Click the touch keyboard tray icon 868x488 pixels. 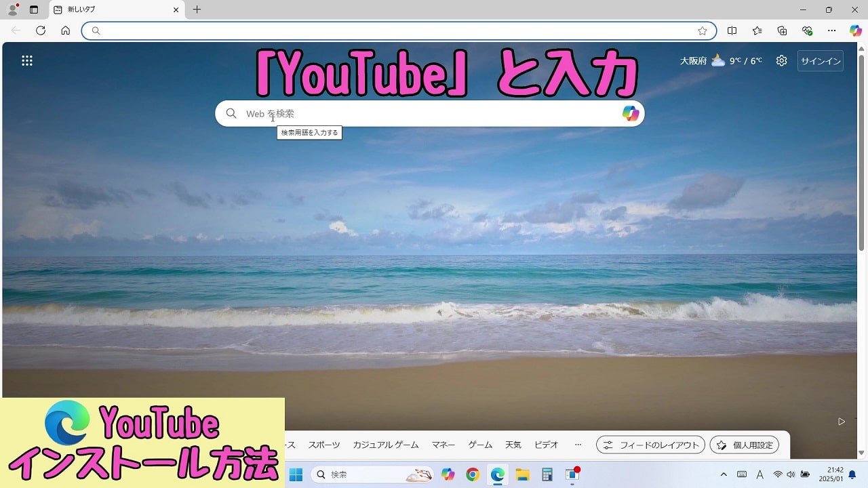click(742, 474)
